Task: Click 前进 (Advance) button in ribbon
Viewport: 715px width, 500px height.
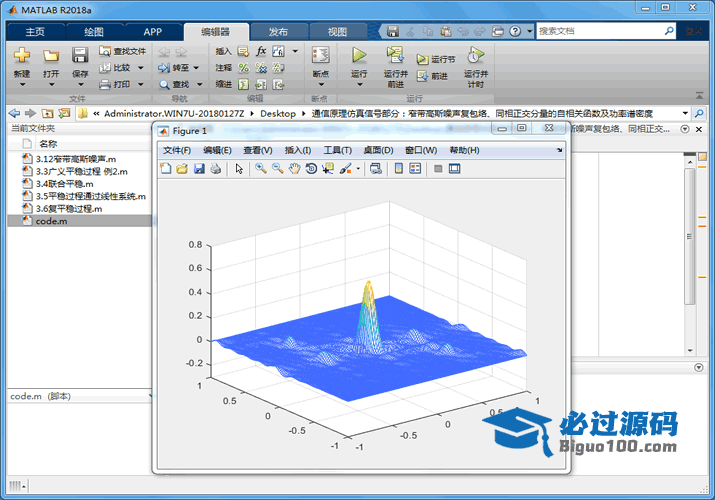Action: (432, 76)
